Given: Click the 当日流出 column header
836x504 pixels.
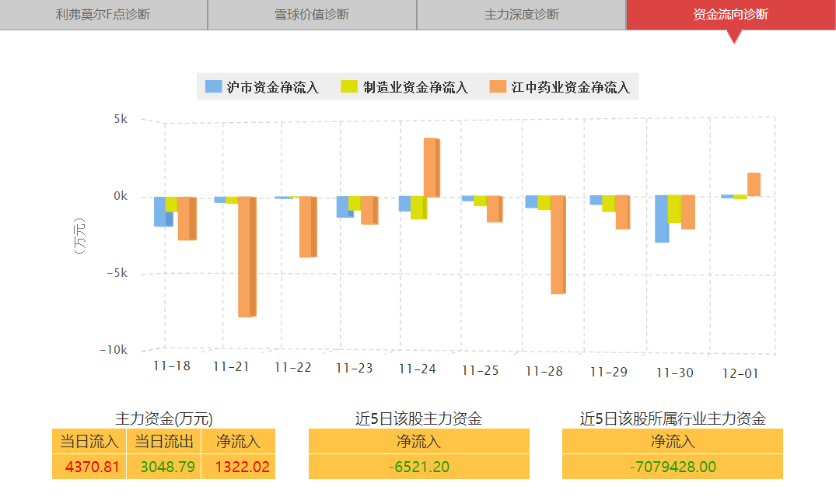Looking at the screenshot, I should click(x=163, y=442).
